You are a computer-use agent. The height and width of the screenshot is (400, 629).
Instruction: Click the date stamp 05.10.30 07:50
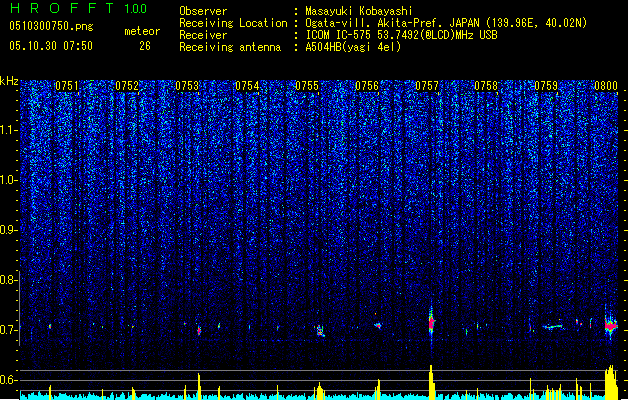51,46
